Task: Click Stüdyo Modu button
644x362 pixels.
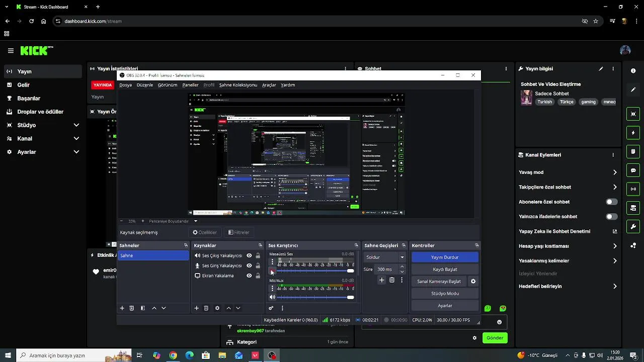Action: click(445, 294)
